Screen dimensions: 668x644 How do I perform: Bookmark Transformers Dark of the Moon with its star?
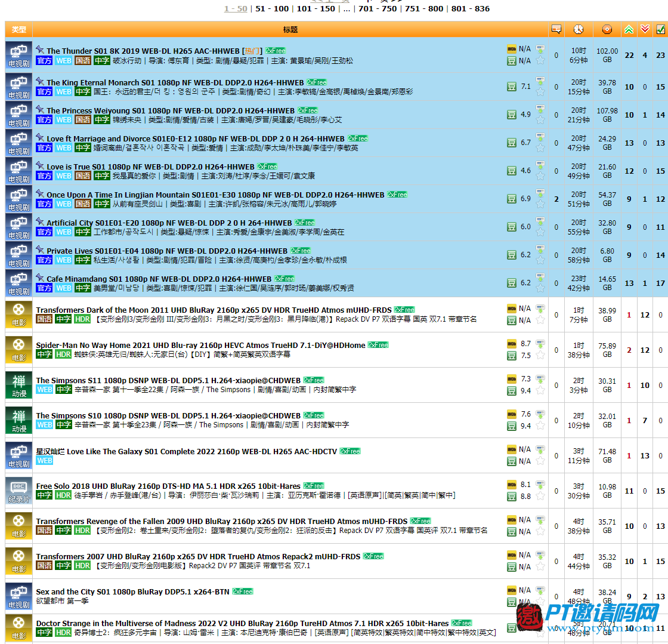point(540,320)
